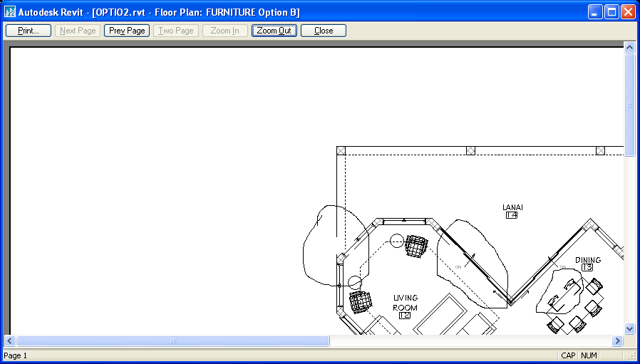This screenshot has width=640, height=364.
Task: Click the lanai top-left corner column
Action: coord(341,150)
